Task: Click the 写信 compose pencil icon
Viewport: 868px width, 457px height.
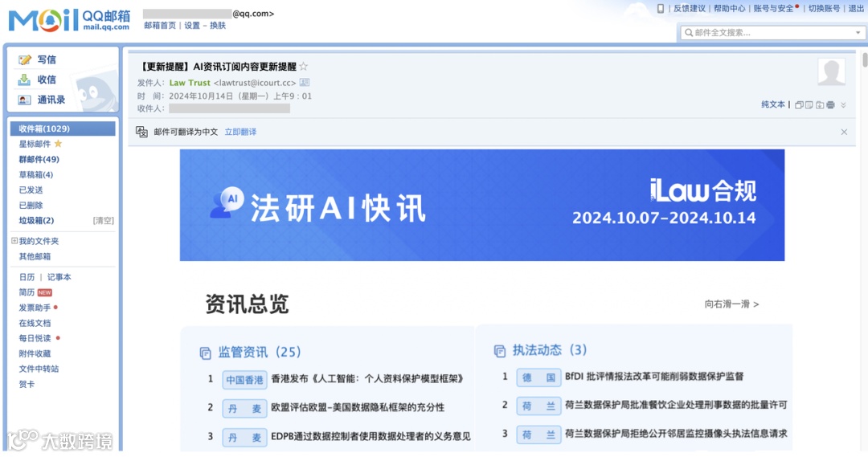Action: point(24,59)
